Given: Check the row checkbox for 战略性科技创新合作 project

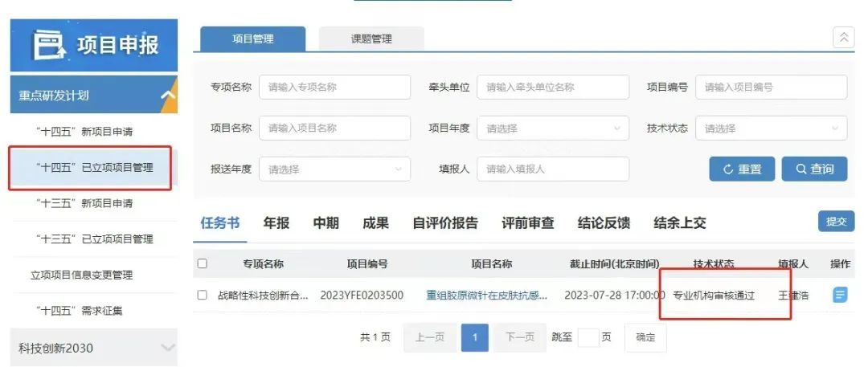Looking at the screenshot, I should (x=203, y=295).
